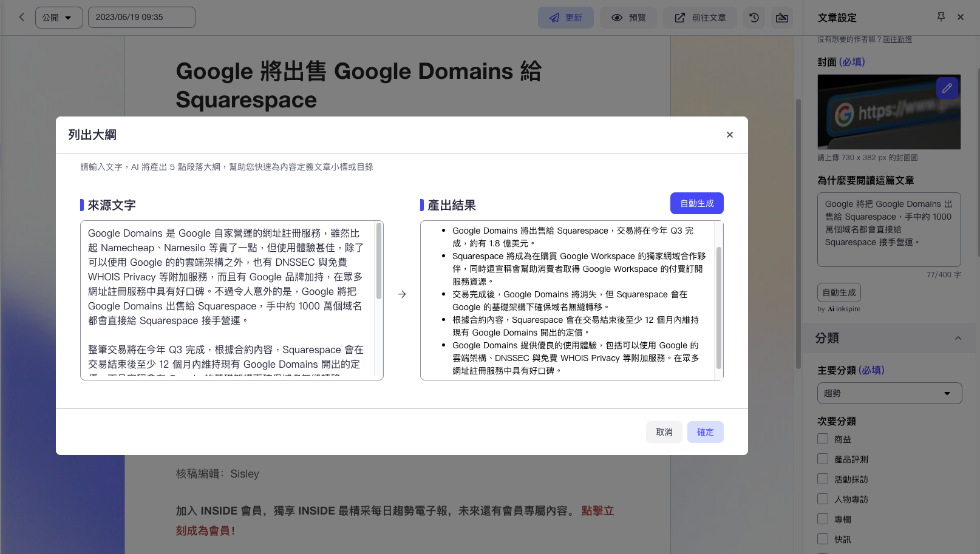This screenshot has height=554, width=980.
Task: Check the 專欄 category checkbox
Action: [823, 519]
